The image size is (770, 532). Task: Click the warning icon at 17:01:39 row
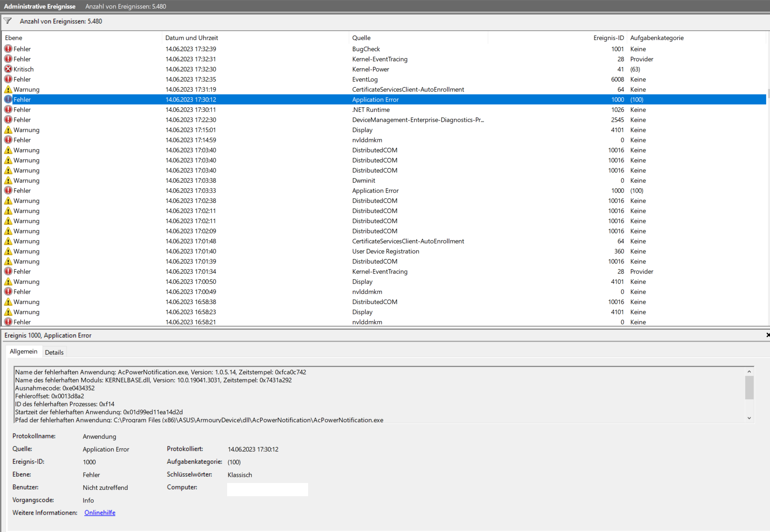[x=8, y=262]
